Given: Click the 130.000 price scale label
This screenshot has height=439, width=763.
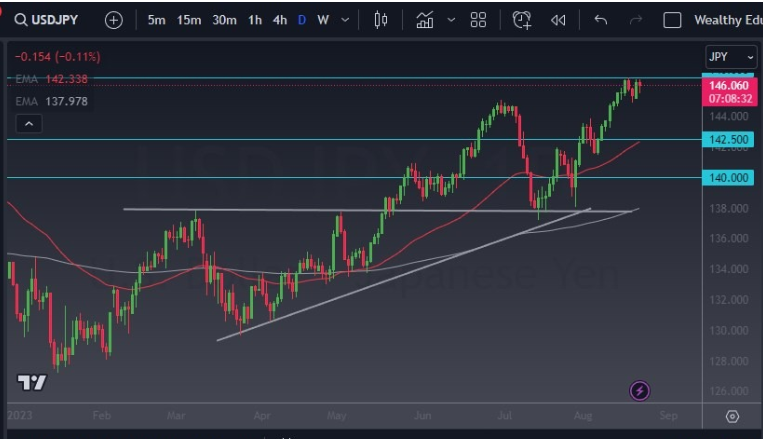Looking at the screenshot, I should (728, 330).
